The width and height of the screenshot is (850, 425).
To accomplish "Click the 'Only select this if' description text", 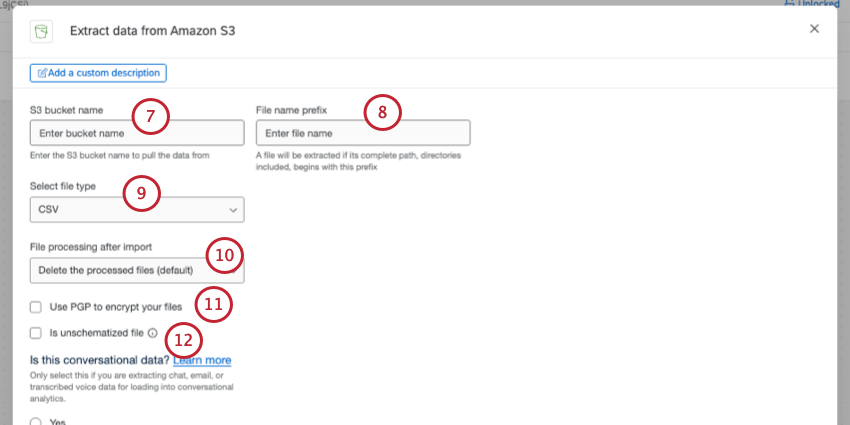I will pos(132,387).
